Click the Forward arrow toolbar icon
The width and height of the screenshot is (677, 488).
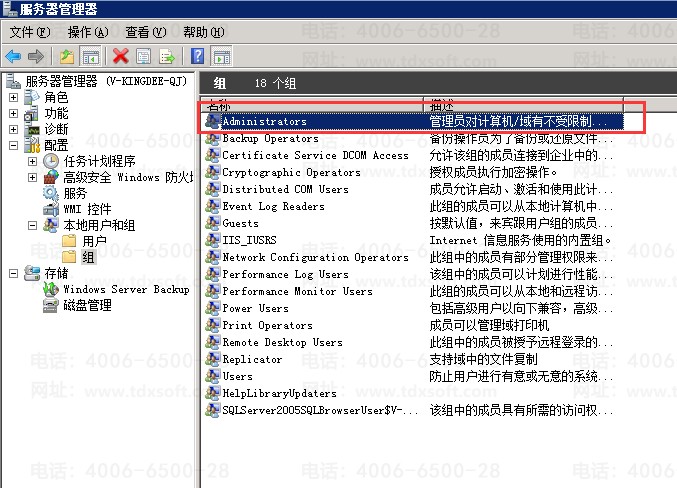coord(36,56)
